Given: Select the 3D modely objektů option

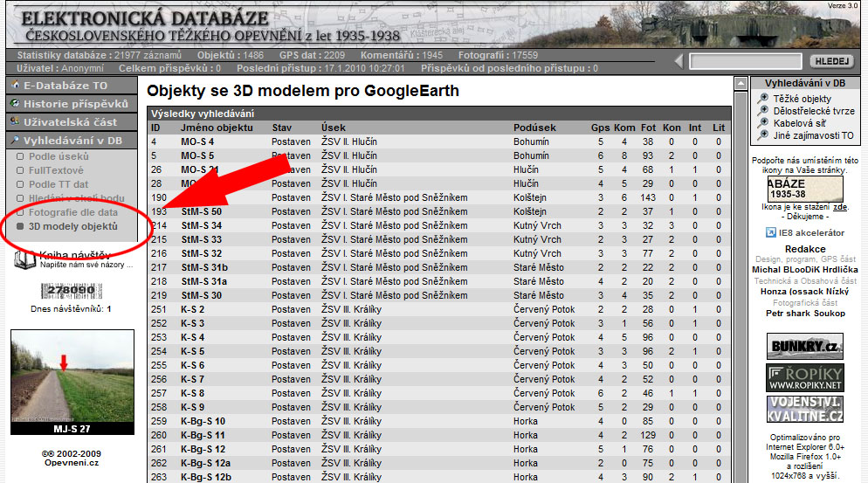Looking at the screenshot, I should [72, 226].
